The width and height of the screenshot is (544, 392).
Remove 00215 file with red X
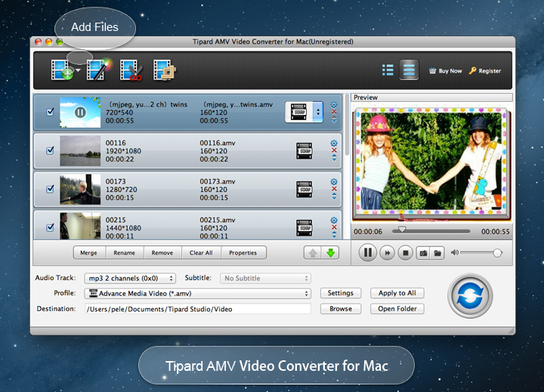coord(334,227)
